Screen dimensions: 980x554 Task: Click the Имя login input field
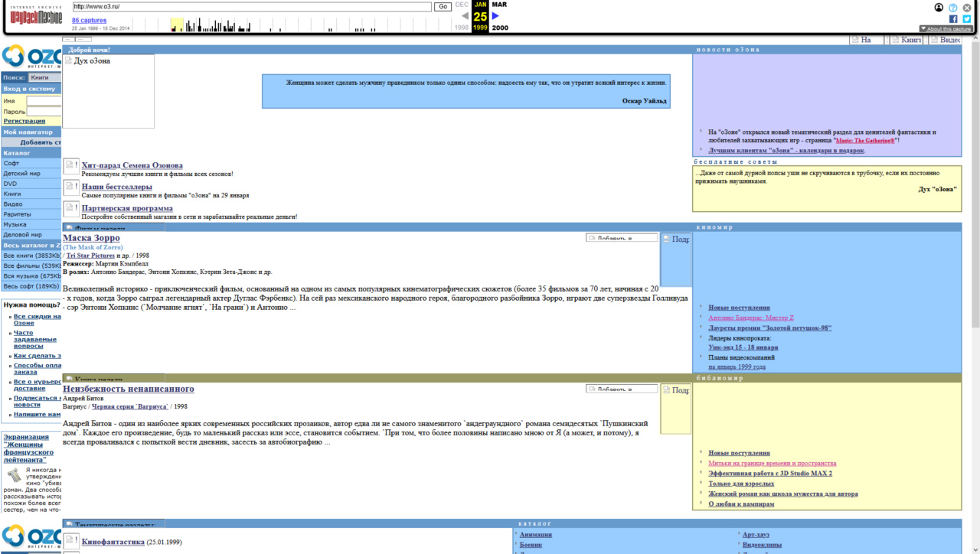coord(44,101)
